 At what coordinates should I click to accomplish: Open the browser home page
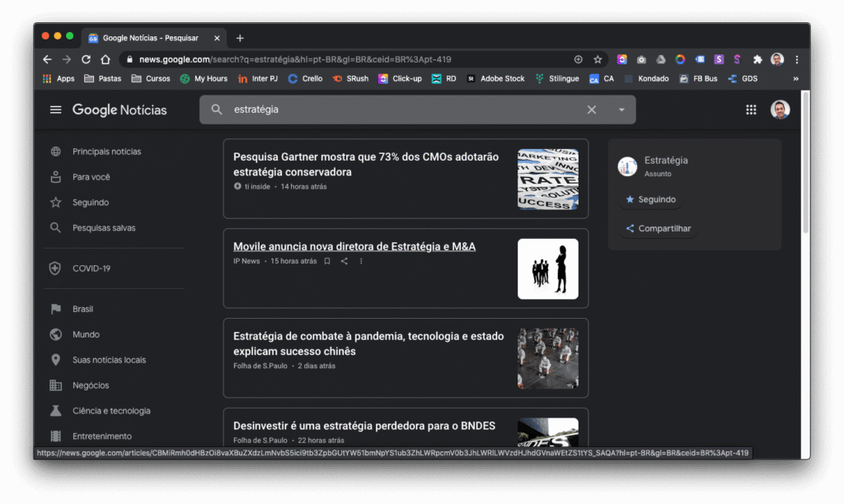click(x=105, y=59)
